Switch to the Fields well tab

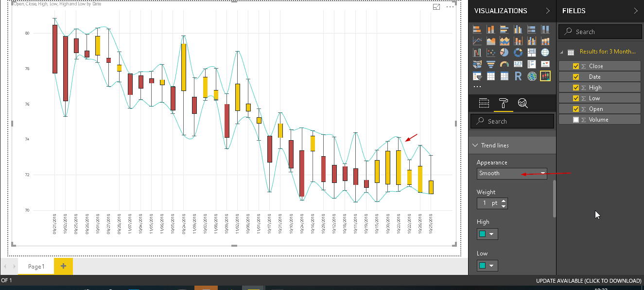point(484,103)
